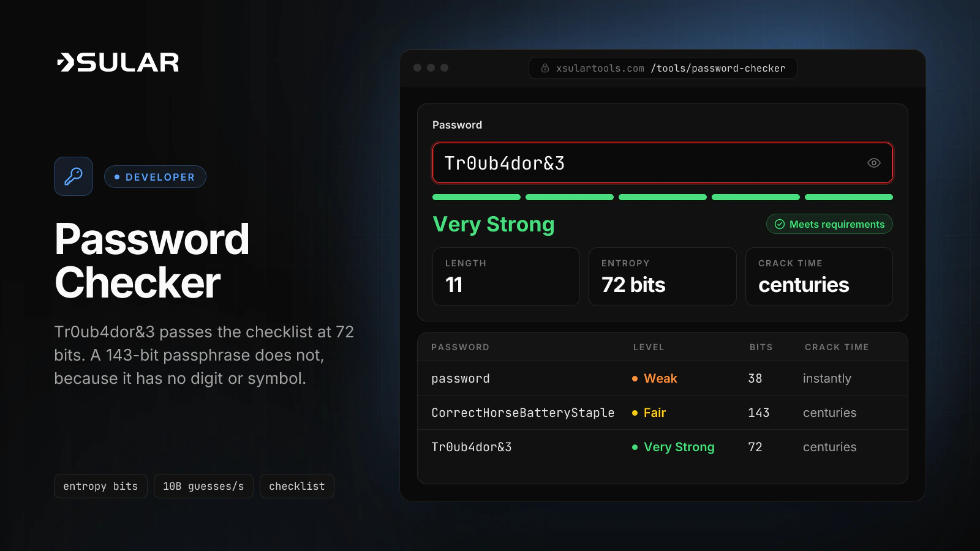Select CorrectHorseBatteryStaple in the table
Viewport: 980px width, 551px height.
coord(523,413)
